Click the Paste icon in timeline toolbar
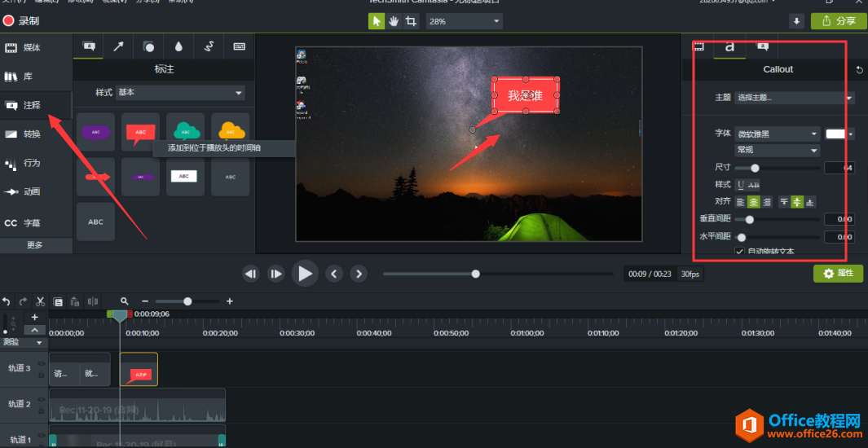This screenshot has width=868, height=448. click(75, 301)
